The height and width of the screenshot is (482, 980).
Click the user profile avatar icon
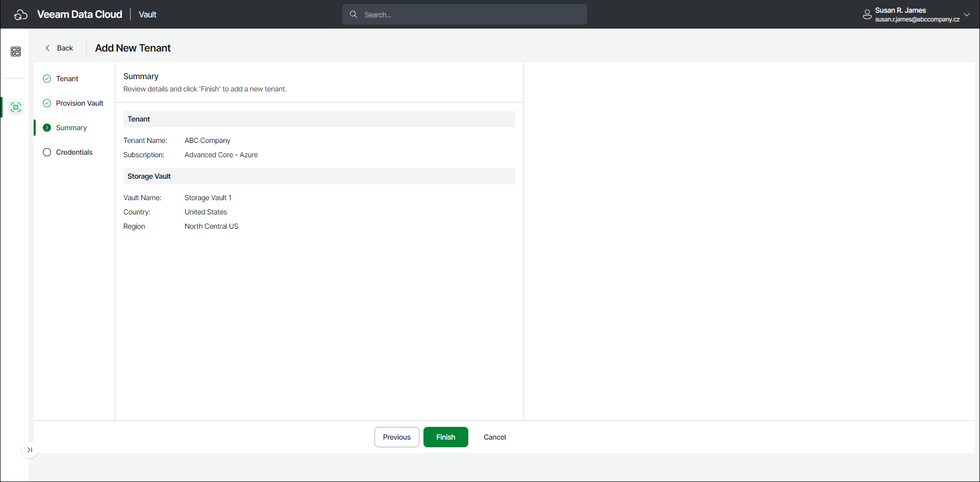coord(867,15)
